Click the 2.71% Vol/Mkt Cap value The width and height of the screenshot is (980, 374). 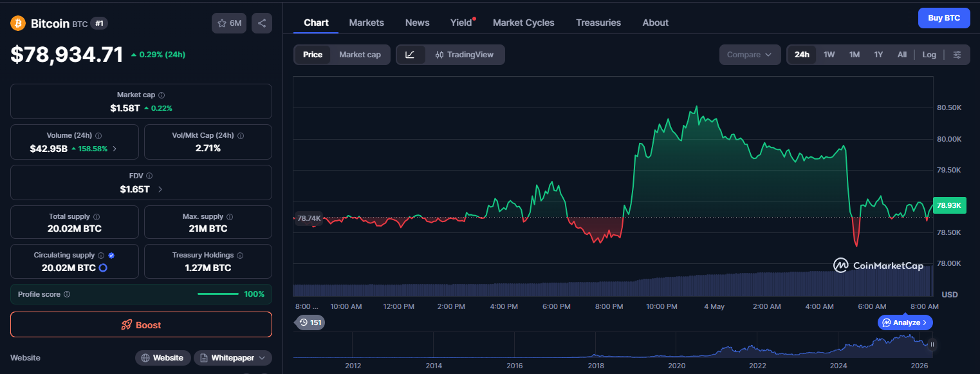[208, 149]
